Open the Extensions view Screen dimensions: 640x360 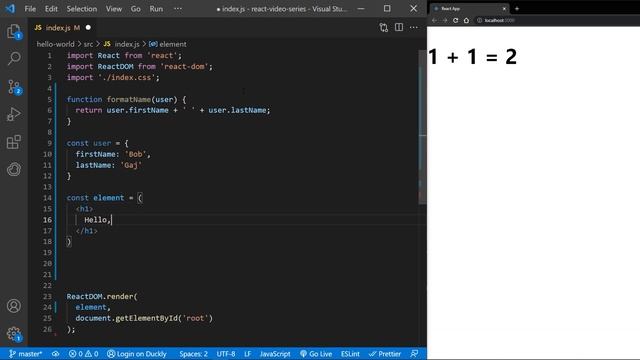point(14,142)
